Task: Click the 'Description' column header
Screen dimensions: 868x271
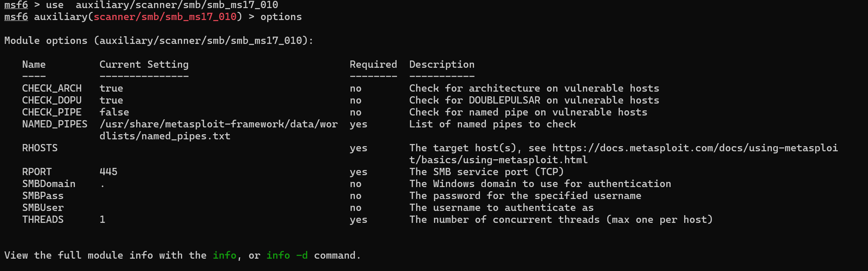Action: [442, 65]
